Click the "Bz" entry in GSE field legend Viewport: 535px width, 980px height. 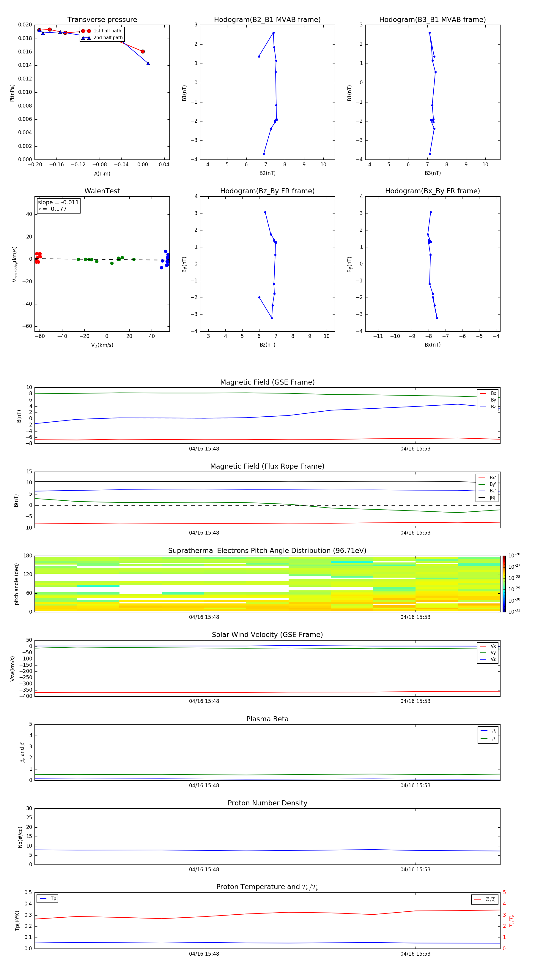488,407
